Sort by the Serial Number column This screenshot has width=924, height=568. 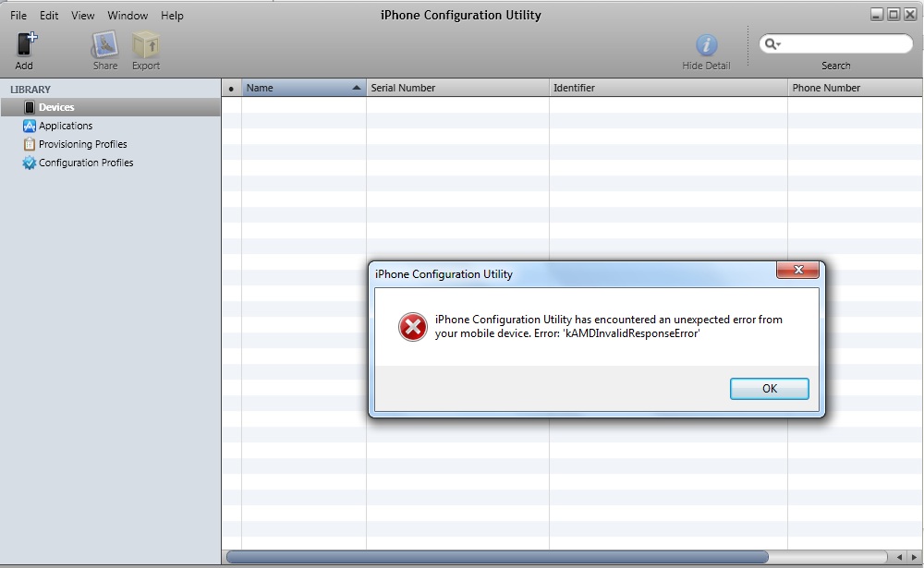pos(457,88)
